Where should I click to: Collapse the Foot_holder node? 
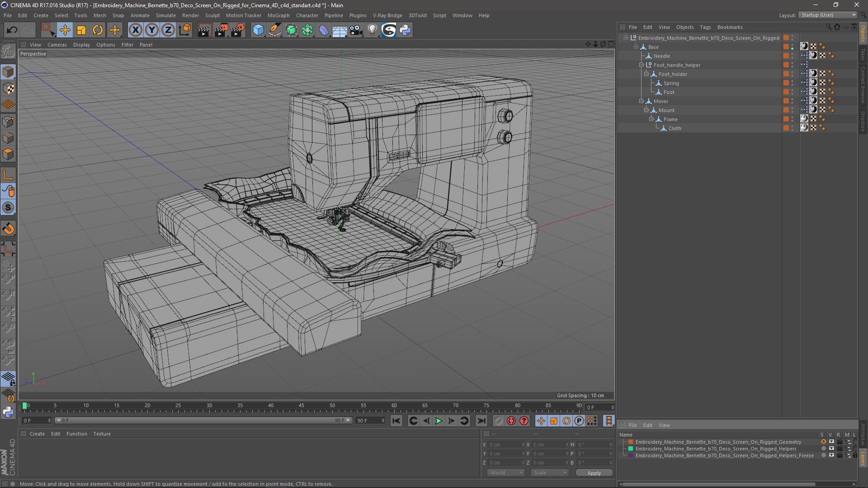coord(646,74)
